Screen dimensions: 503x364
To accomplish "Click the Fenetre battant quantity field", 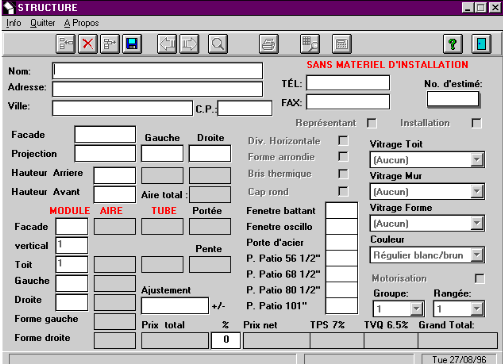I will click(x=342, y=210).
